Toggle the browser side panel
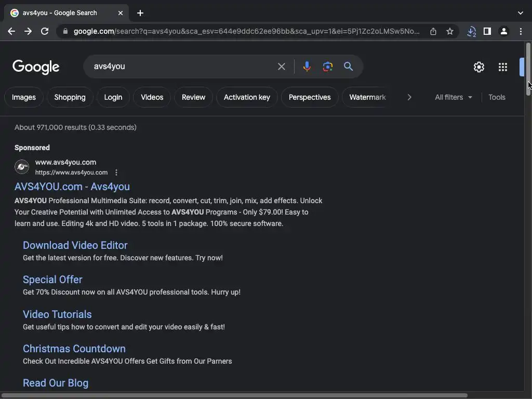The height and width of the screenshot is (399, 532). (x=487, y=32)
